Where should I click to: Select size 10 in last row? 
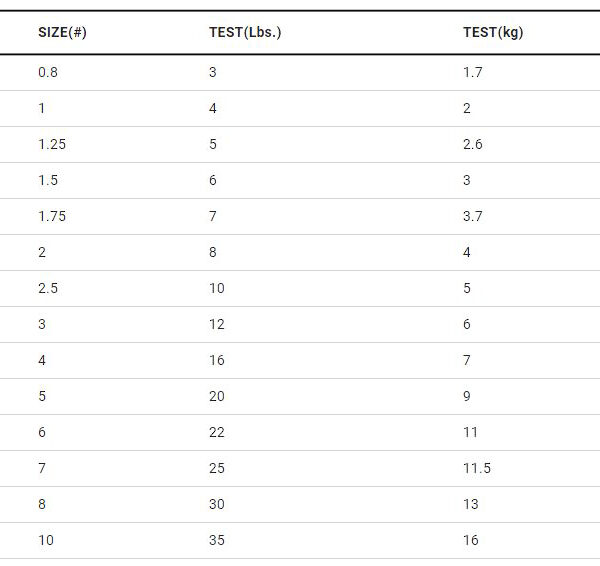tap(46, 540)
